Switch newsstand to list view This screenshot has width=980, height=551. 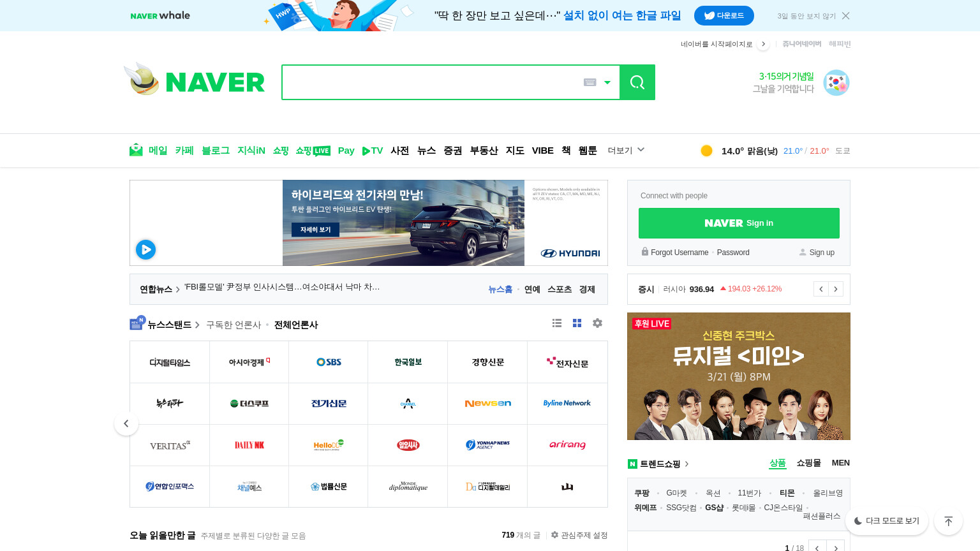[557, 323]
